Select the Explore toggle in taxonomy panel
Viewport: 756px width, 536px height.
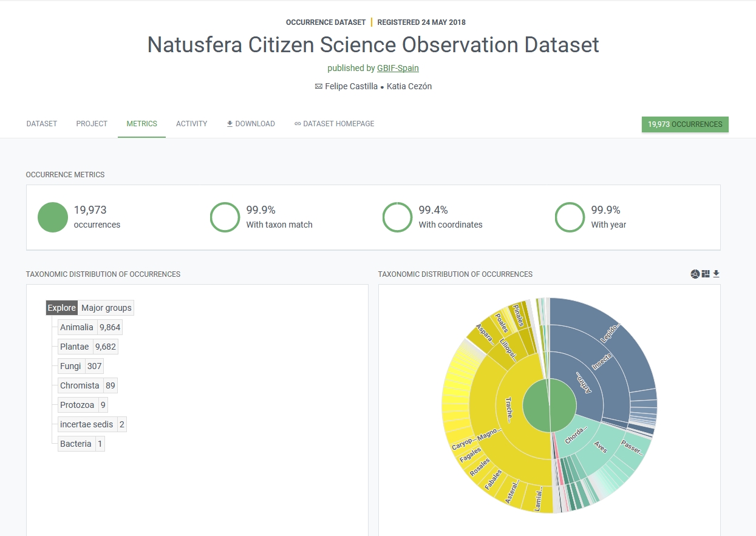click(62, 308)
